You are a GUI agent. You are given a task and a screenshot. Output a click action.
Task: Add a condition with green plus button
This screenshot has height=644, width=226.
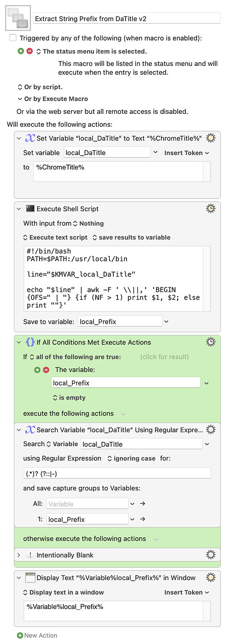coord(38,370)
